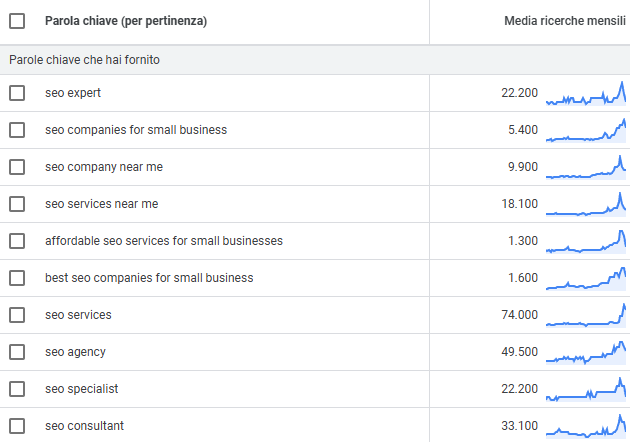
Task: Toggle the select-all checkbox in header
Action: click(x=17, y=21)
